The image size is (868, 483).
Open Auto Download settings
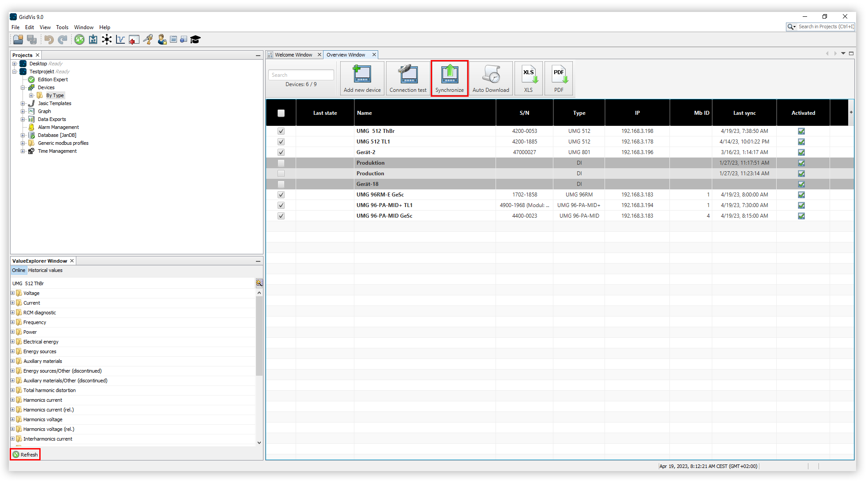click(x=490, y=78)
